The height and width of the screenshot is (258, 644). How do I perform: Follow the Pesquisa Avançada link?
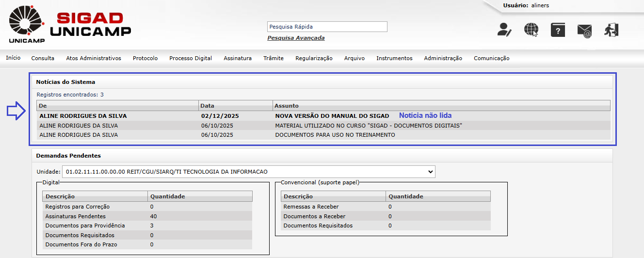[296, 38]
